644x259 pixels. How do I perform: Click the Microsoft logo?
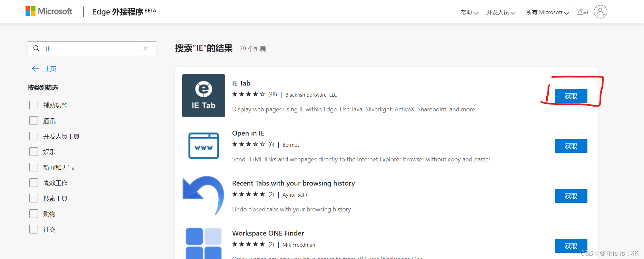point(49,11)
